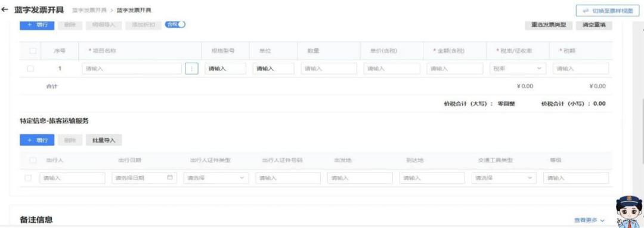Add an item row with top 增行 button
Viewport: 644px width, 228px height.
point(37,24)
